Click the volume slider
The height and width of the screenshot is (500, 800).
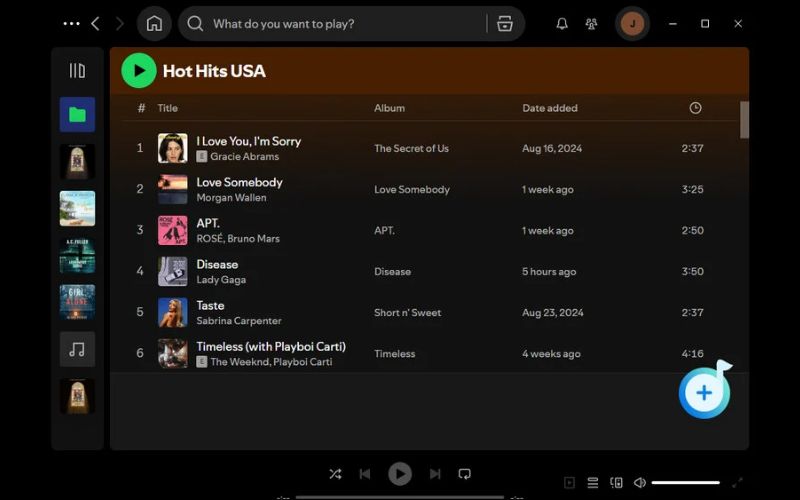(x=686, y=483)
